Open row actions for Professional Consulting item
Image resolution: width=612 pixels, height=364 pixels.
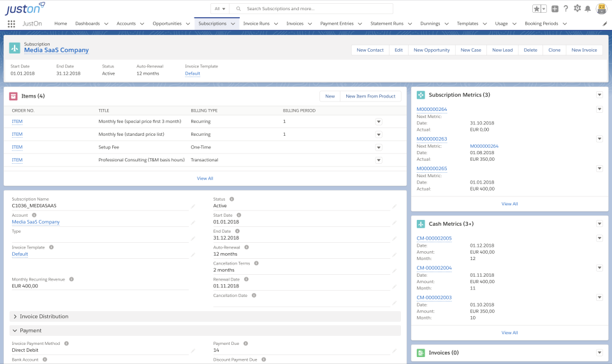(x=379, y=161)
